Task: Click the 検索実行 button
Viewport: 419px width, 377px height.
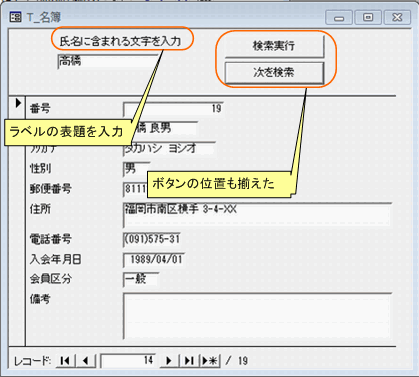Action: coord(274,46)
